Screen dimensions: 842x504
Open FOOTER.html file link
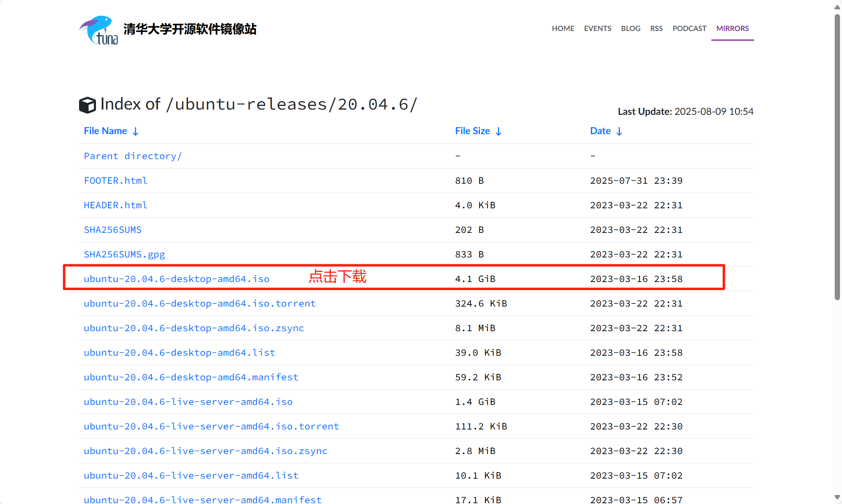coord(115,181)
